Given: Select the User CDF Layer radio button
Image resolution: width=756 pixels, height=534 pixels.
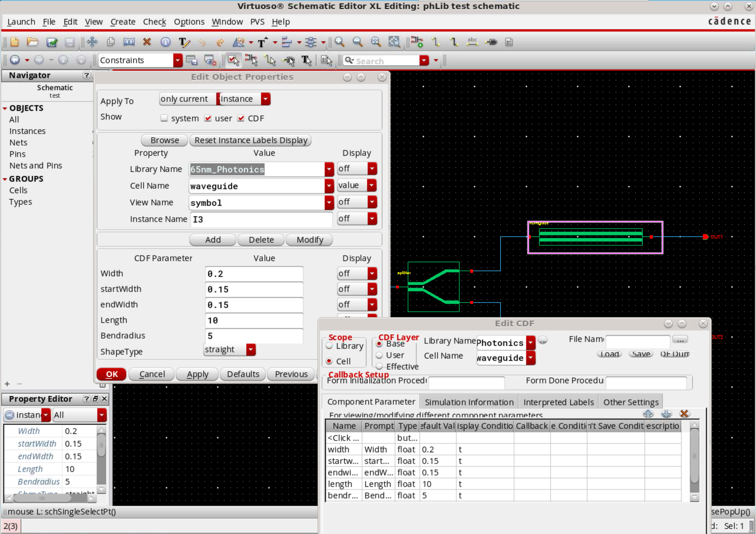Looking at the screenshot, I should point(380,355).
